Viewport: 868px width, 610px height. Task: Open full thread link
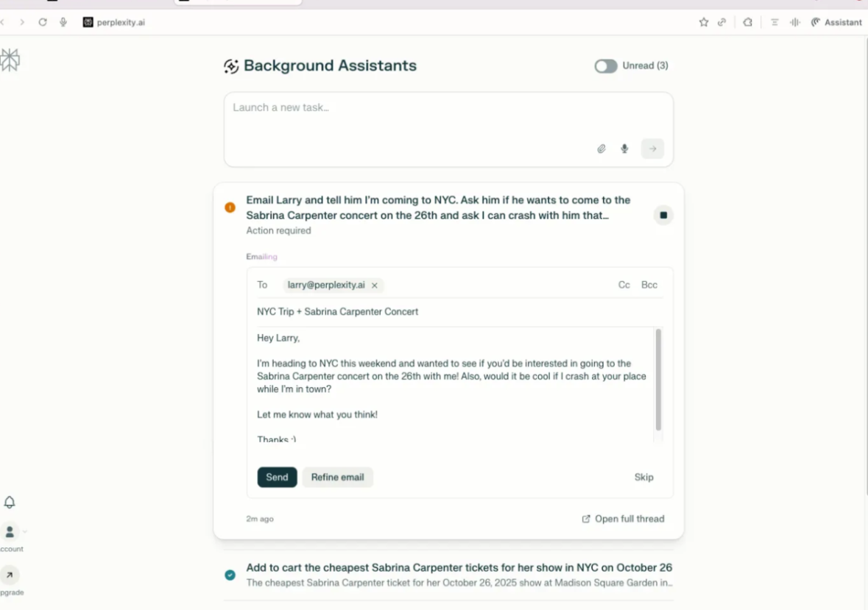623,519
